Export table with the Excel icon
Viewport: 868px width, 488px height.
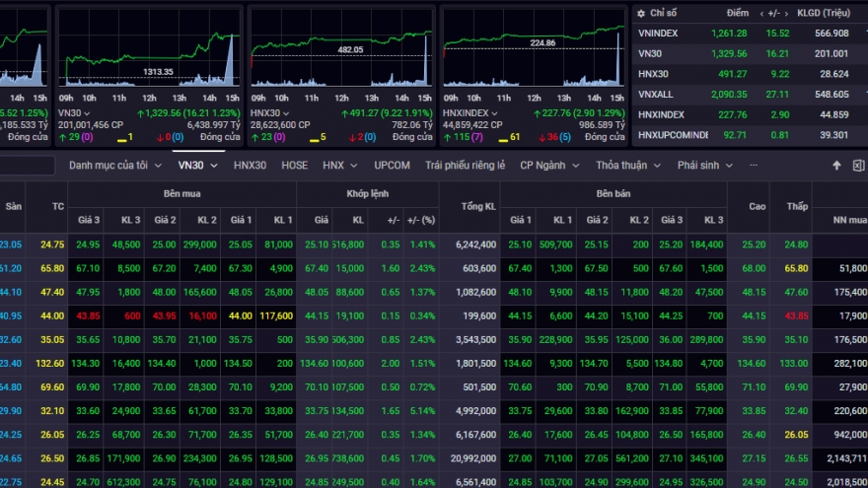click(858, 166)
